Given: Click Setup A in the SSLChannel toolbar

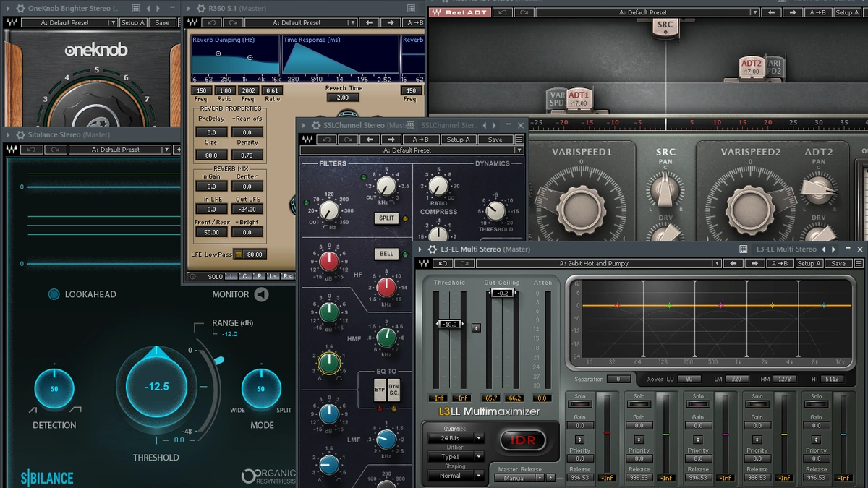Looking at the screenshot, I should tap(458, 140).
